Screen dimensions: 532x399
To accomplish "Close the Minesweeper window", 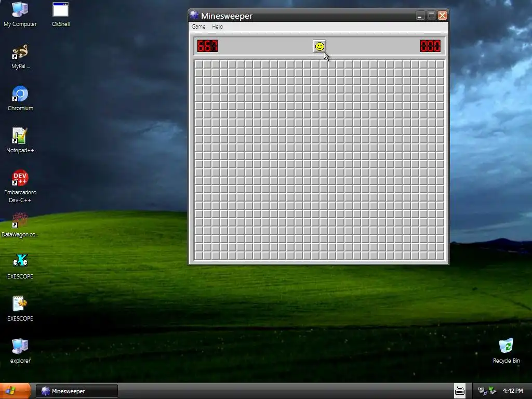I will click(443, 16).
